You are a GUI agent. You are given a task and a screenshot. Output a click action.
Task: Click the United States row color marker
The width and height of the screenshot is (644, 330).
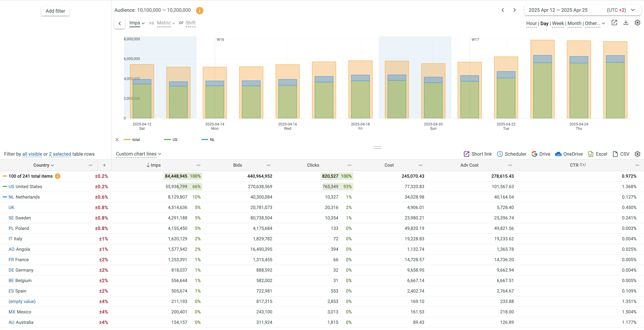click(x=5, y=186)
